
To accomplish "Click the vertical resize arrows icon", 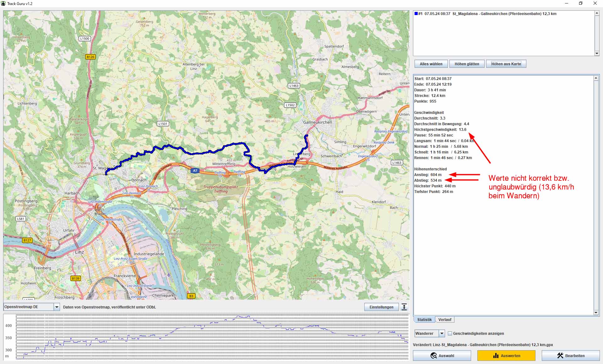I will [x=404, y=307].
